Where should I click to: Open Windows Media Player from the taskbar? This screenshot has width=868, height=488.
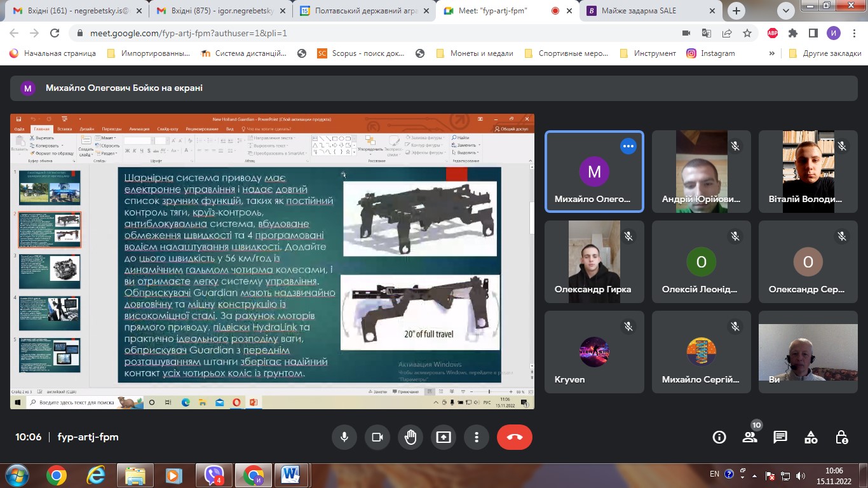pyautogui.click(x=173, y=475)
